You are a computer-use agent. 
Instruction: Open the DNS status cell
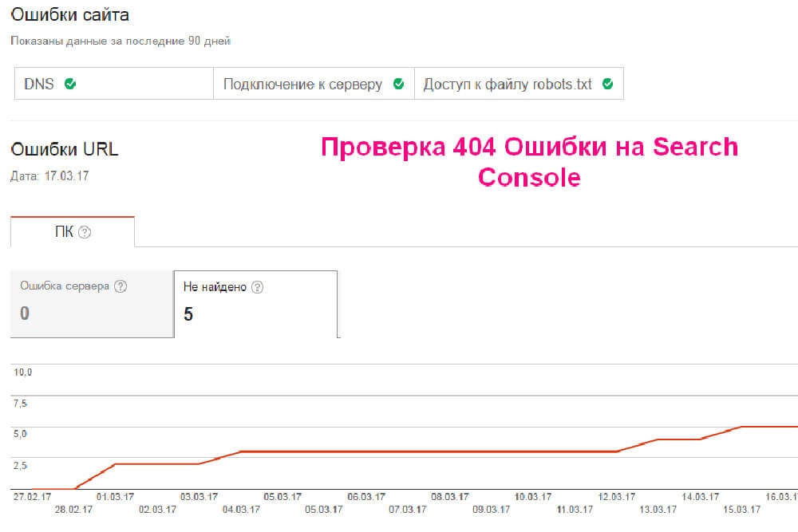click(114, 84)
